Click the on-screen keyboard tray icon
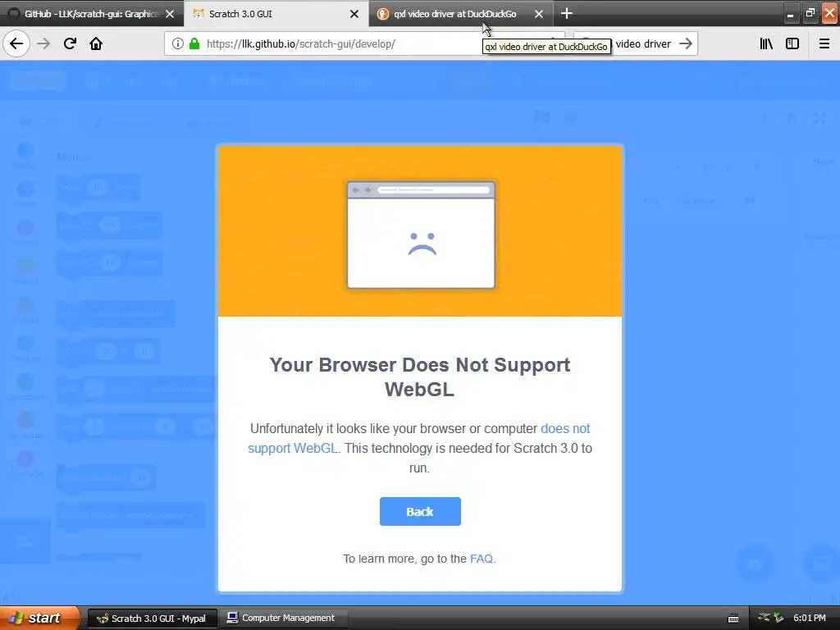 (733, 619)
